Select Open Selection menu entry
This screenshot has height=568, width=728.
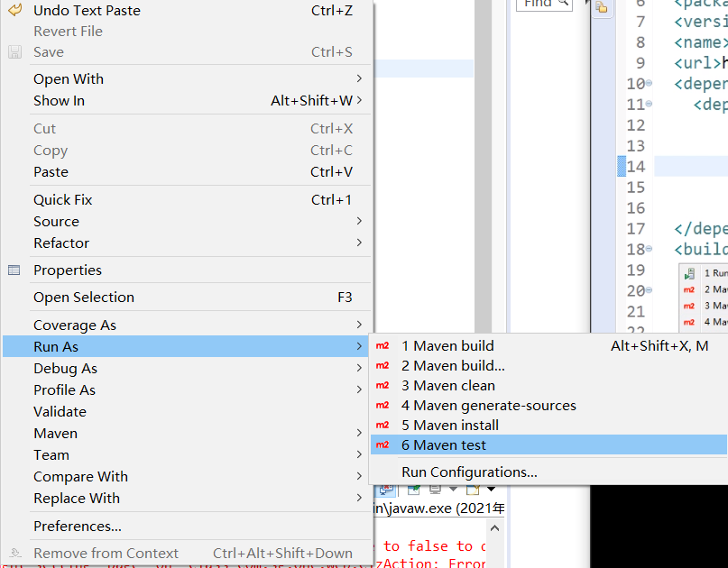(x=187, y=297)
